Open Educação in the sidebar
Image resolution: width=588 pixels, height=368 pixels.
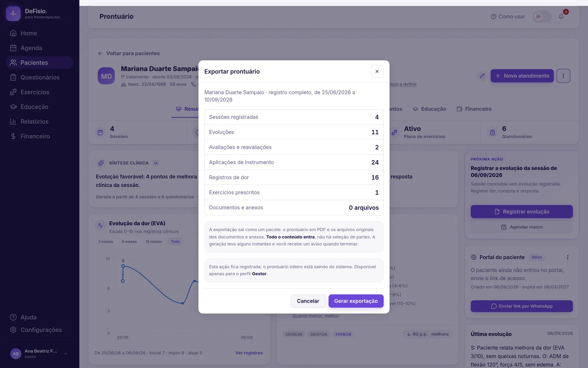39,107
